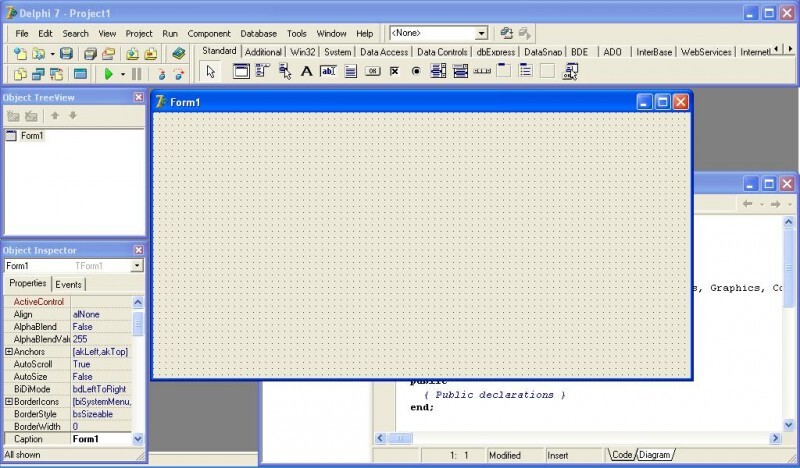Open the dropdown arrow beside Open icon
This screenshot has height=468, width=800.
[52, 53]
